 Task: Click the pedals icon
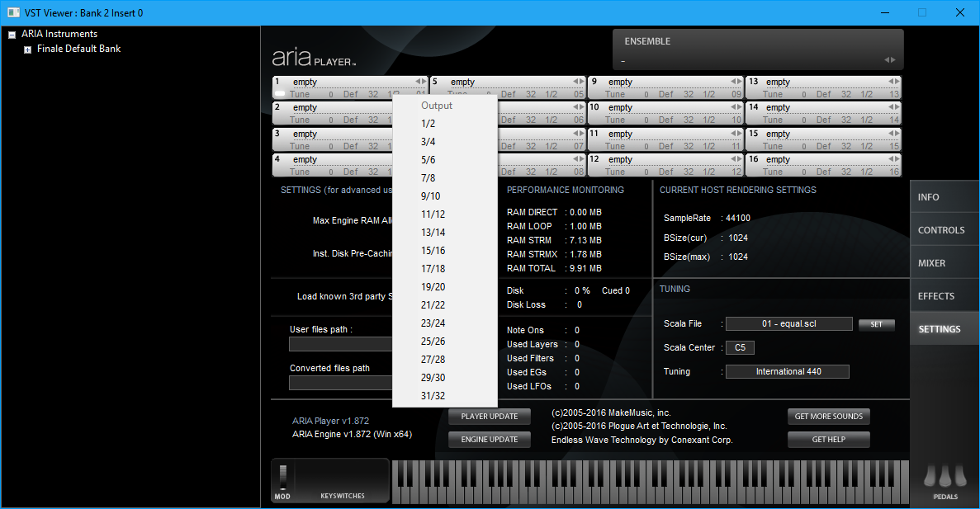pos(945,478)
